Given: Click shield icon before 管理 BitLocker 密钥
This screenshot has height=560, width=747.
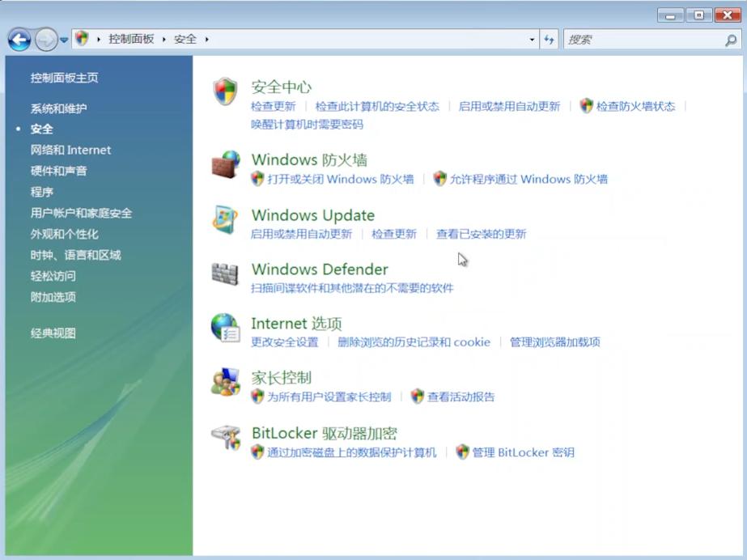Looking at the screenshot, I should point(462,452).
